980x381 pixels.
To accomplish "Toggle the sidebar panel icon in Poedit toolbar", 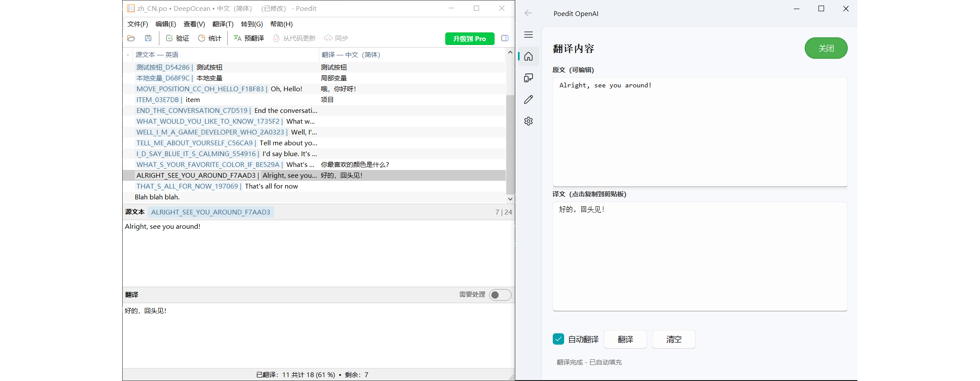I will pos(504,38).
